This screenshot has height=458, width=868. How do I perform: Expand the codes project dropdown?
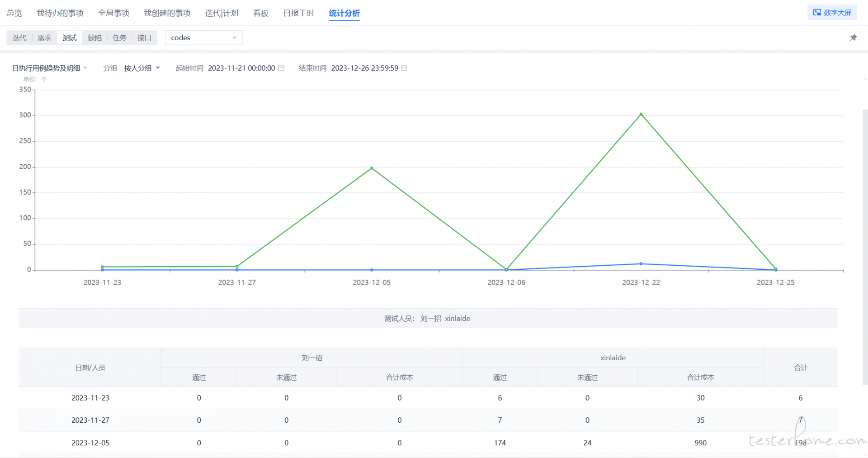click(203, 38)
